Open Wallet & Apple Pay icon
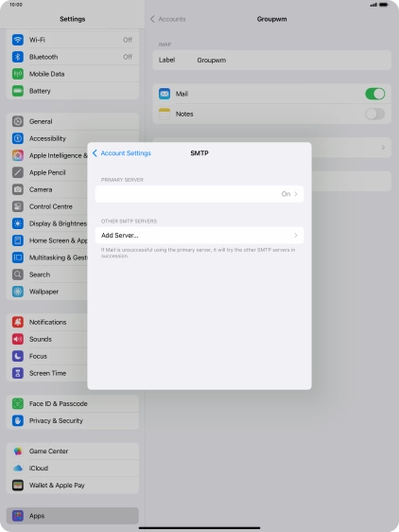 pyautogui.click(x=18, y=486)
